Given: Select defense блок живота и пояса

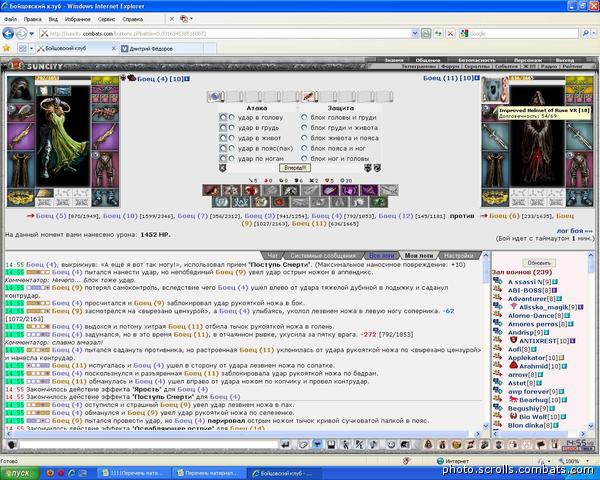Looking at the screenshot, I should pyautogui.click(x=304, y=138).
